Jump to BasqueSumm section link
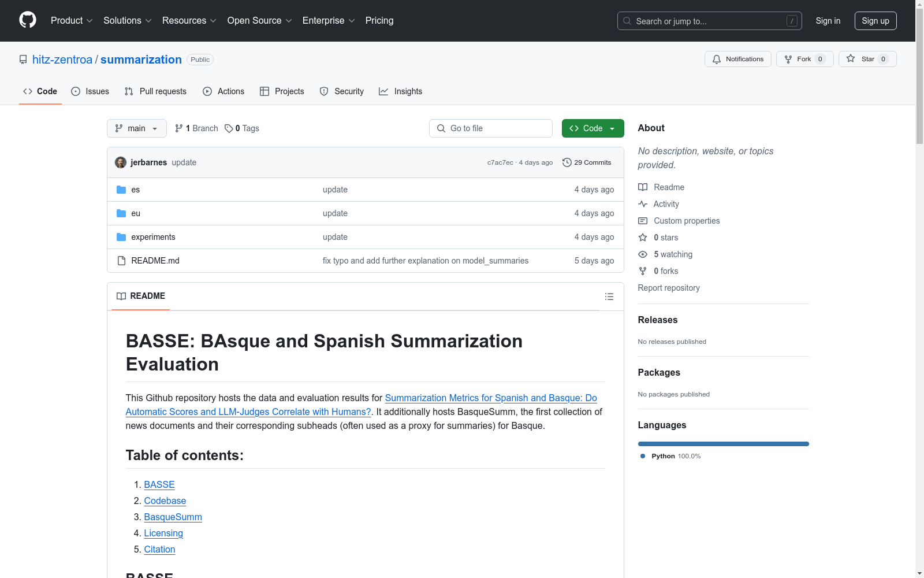This screenshot has width=924, height=578. (x=173, y=517)
